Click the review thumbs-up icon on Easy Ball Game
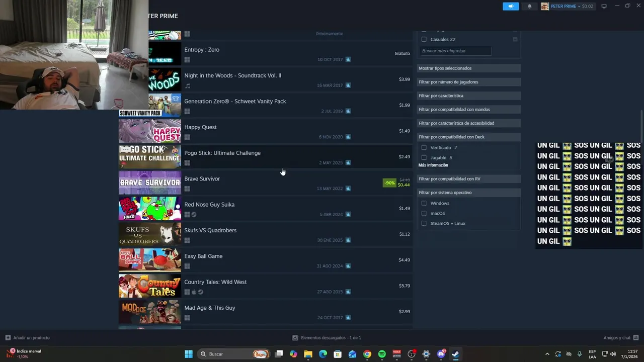644x362 pixels. tap(348, 266)
